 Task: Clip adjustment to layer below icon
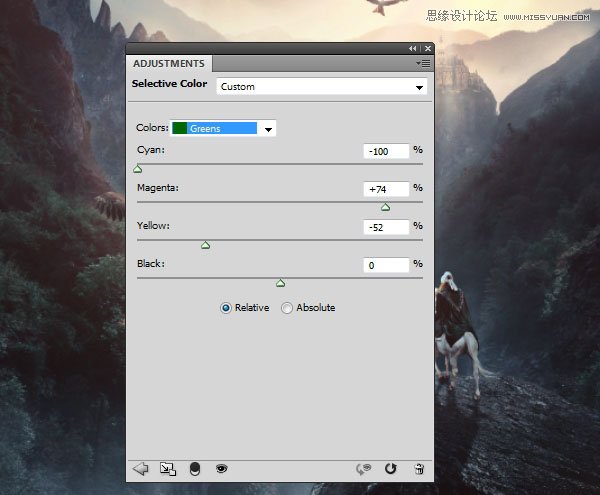point(195,469)
